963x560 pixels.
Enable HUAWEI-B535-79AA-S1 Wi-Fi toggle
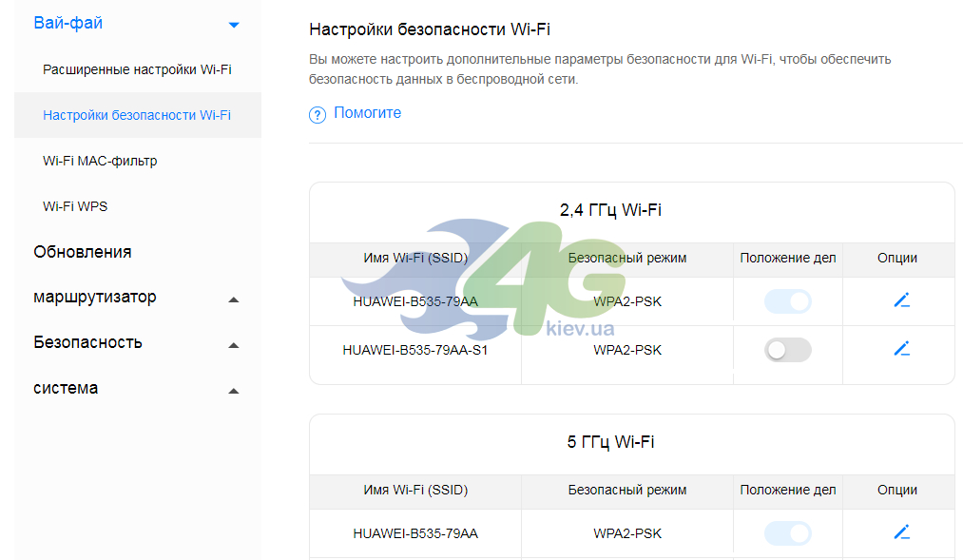(788, 350)
